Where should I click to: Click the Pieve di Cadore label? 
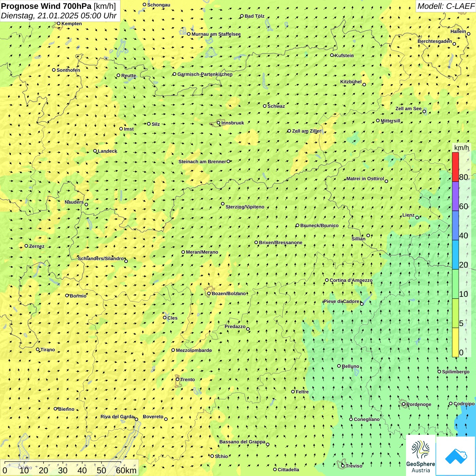[x=341, y=301]
